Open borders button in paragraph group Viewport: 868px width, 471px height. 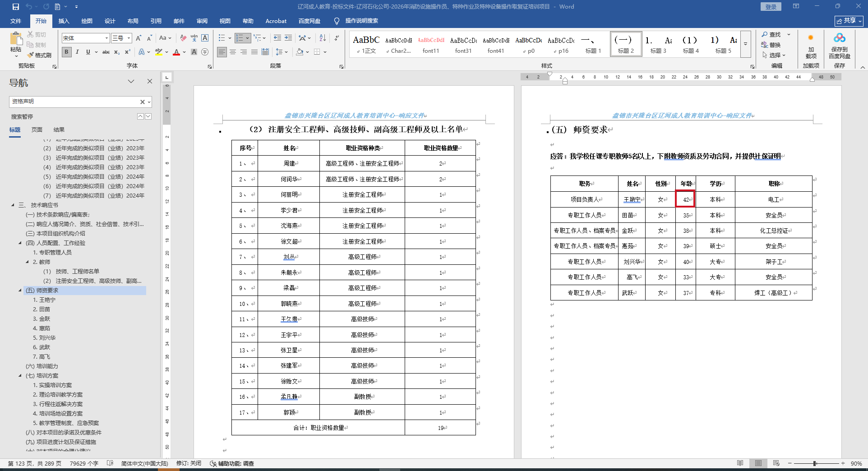(317, 52)
